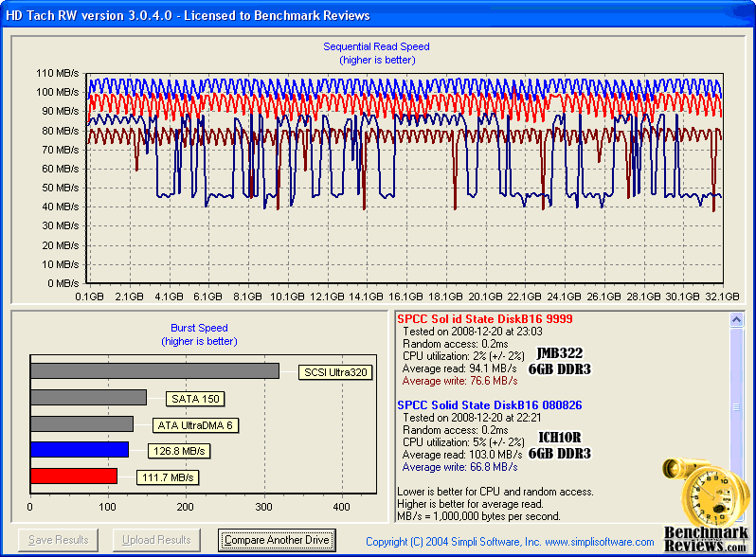
Task: Open the www.simplisoftware.com link
Action: (x=600, y=542)
